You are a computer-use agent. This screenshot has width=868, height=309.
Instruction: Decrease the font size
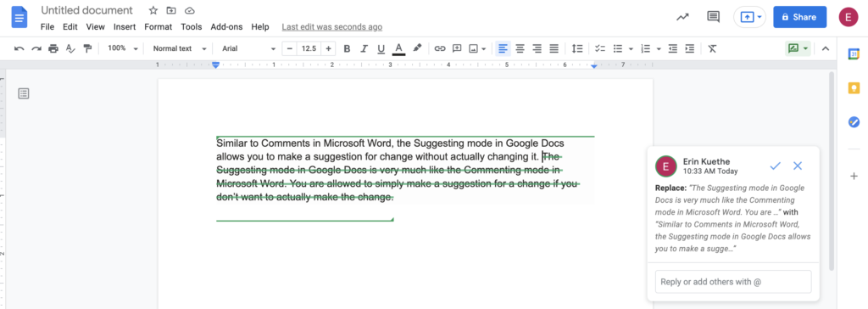point(290,49)
